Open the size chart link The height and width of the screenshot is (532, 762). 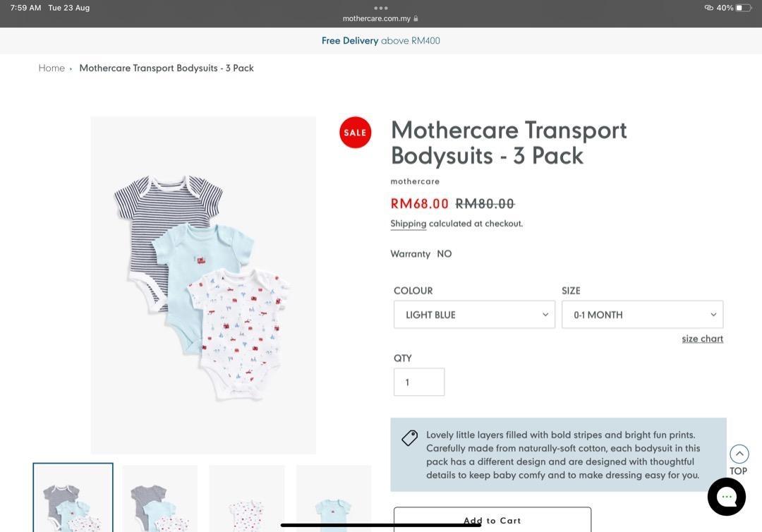pos(702,339)
